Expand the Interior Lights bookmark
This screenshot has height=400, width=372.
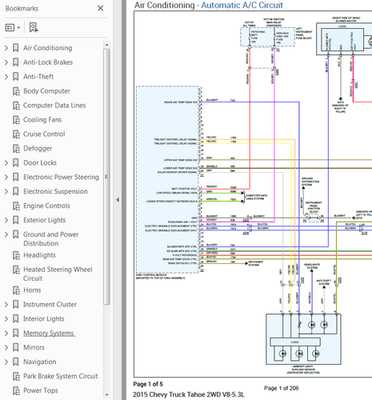click(x=6, y=319)
